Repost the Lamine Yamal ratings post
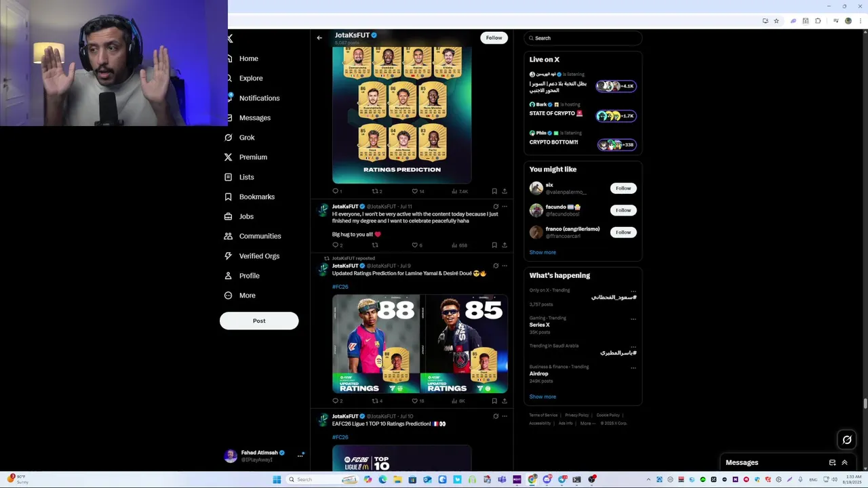Image resolution: width=868 pixels, height=488 pixels. [x=374, y=401]
